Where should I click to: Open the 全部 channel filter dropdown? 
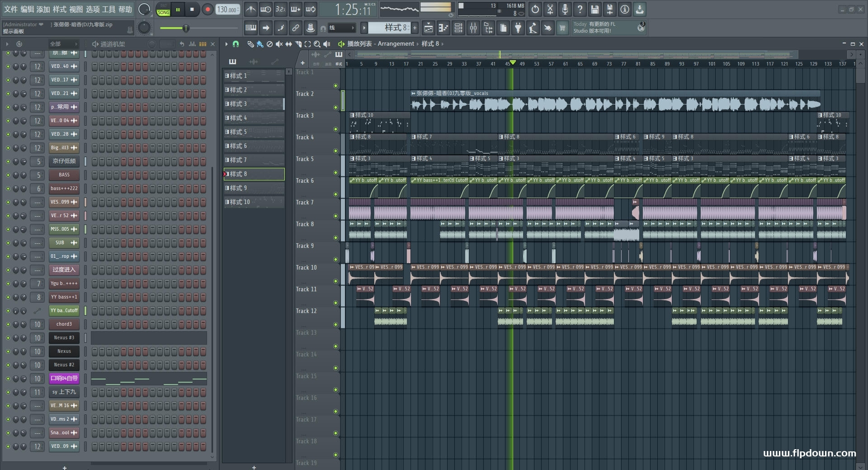tap(64, 44)
